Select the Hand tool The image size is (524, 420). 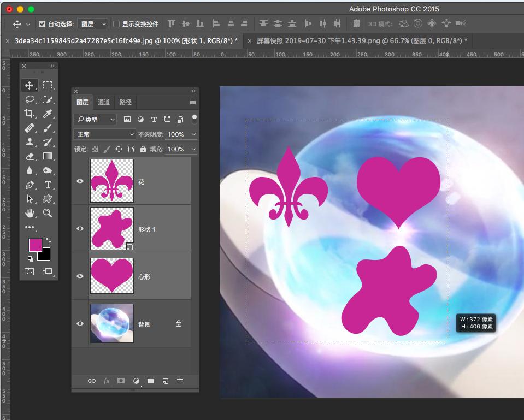[30, 213]
